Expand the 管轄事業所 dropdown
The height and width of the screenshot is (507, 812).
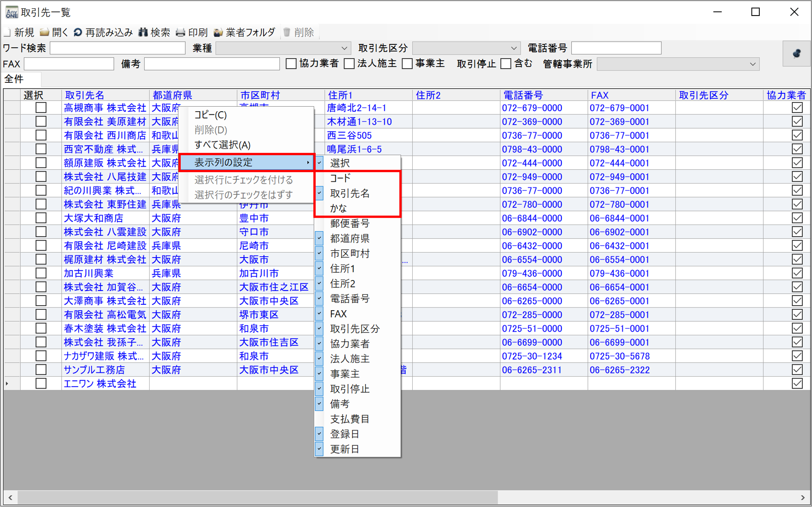click(x=753, y=64)
